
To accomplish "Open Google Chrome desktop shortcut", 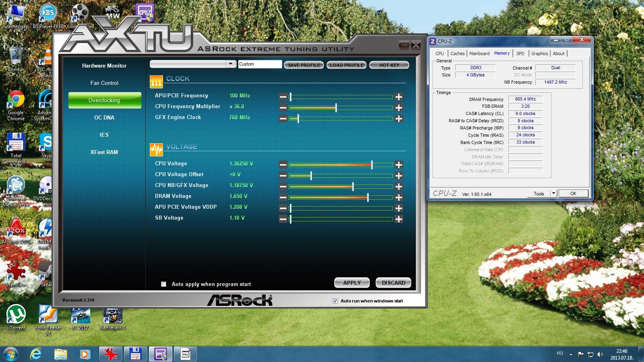I will pyautogui.click(x=16, y=105).
